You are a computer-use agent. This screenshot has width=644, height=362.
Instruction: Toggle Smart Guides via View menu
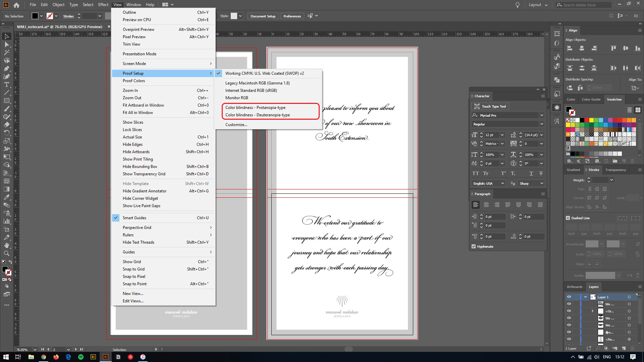(x=135, y=218)
